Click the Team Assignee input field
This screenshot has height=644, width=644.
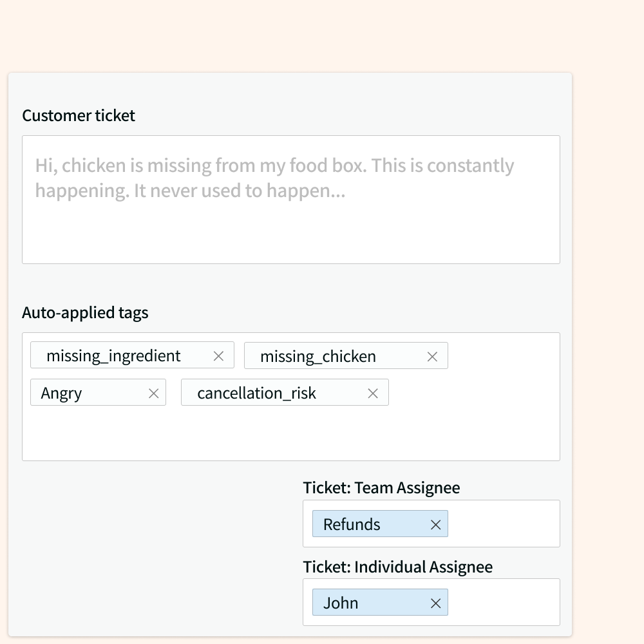[509, 524]
